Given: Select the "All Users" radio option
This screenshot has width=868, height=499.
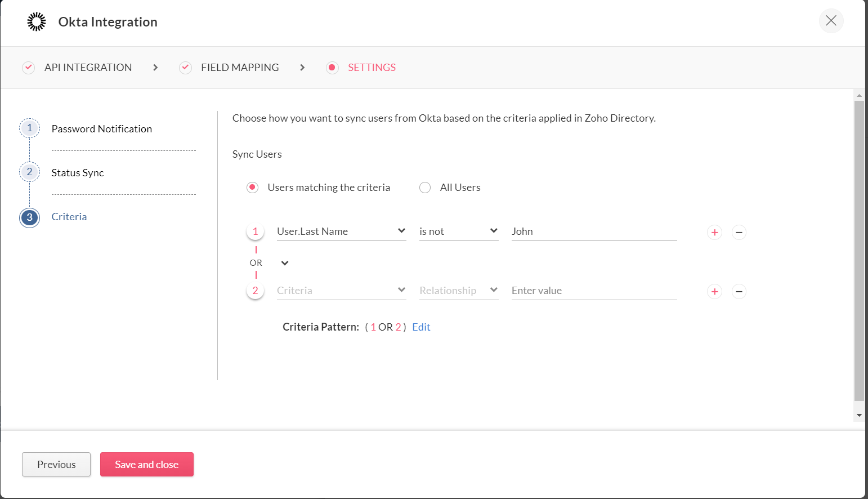Looking at the screenshot, I should point(425,188).
